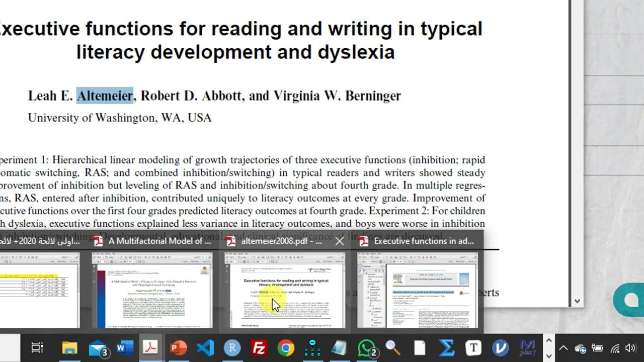Go to the previous row of taskbar icons

pos(549,341)
